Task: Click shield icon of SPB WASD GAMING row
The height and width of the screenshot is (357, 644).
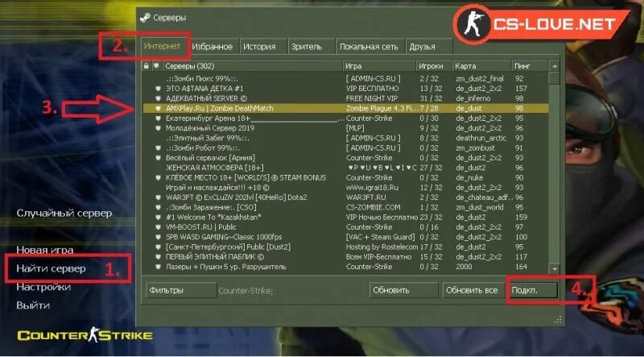Action: [157, 237]
